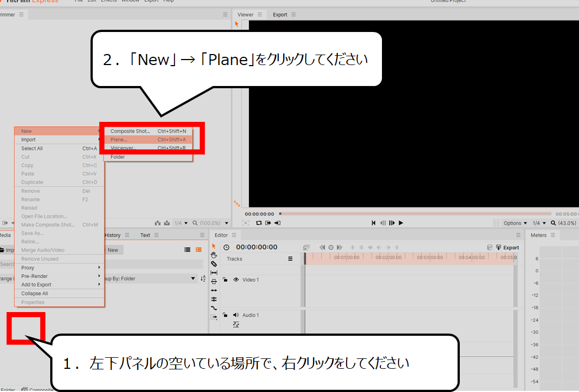Switch to the History tab
Screen dimensions: 579x392
(x=113, y=235)
